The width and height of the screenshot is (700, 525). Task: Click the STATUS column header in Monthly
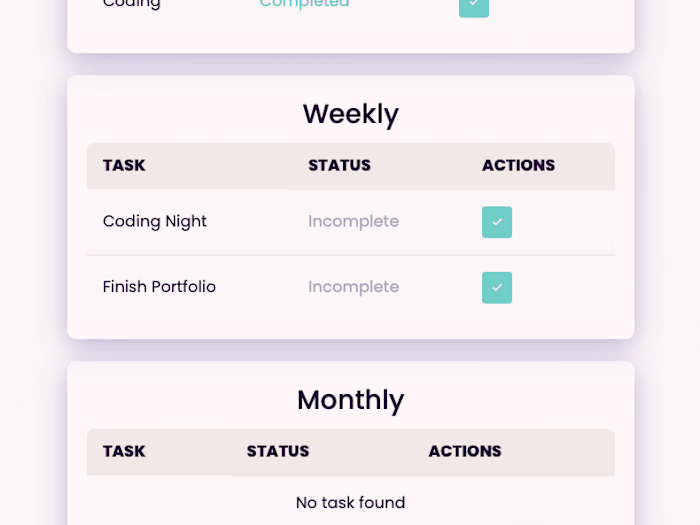pyautogui.click(x=278, y=451)
